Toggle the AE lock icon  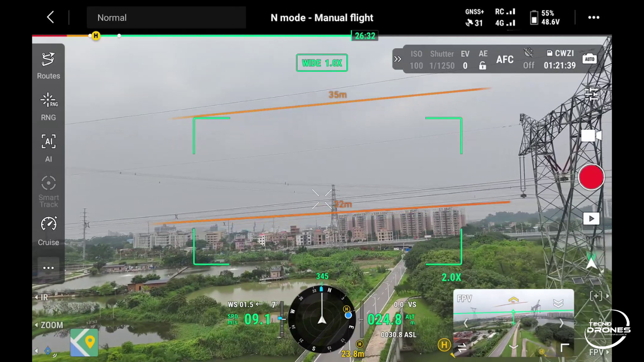pyautogui.click(x=482, y=66)
